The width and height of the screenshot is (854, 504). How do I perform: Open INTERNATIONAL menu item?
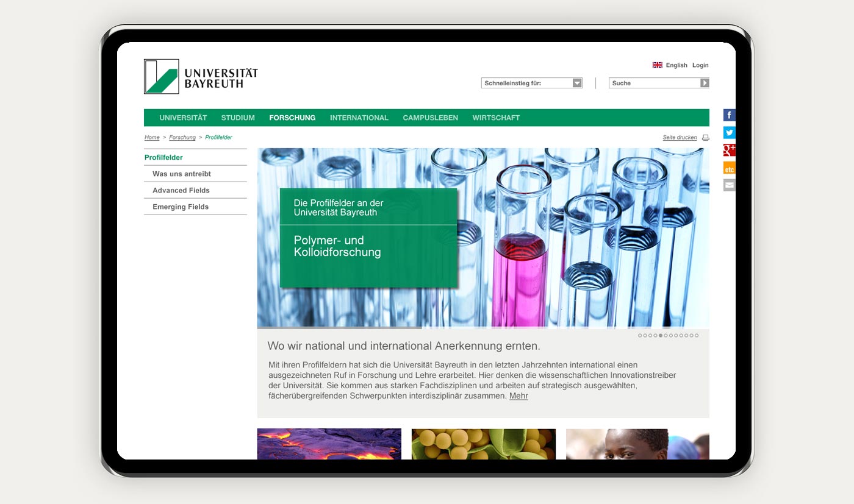pos(359,118)
